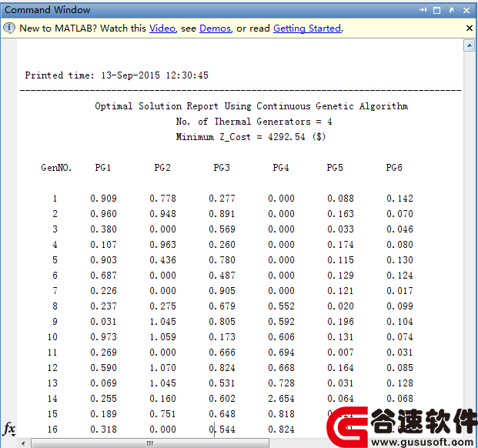Click value 0.905 in row 7
The image size is (478, 448).
[222, 291]
